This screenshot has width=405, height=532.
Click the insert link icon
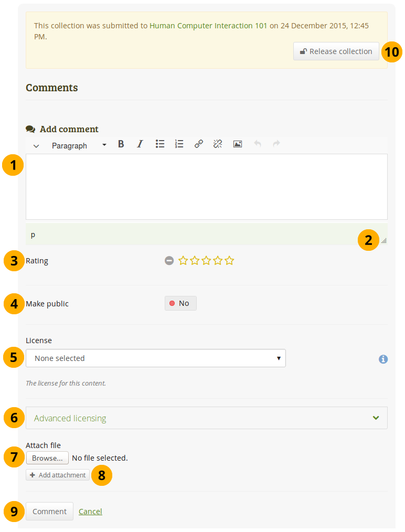[x=199, y=144]
